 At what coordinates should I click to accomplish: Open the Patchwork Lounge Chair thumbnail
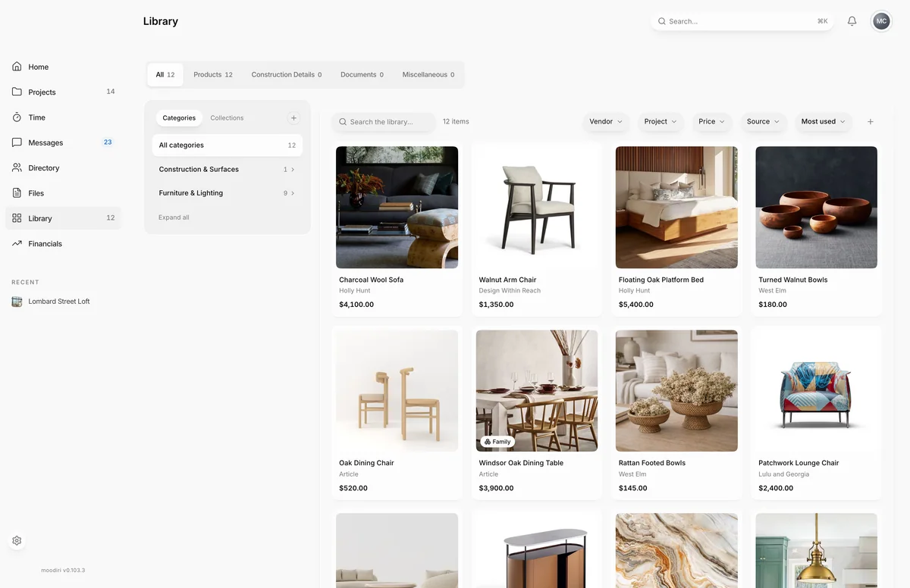(817, 391)
